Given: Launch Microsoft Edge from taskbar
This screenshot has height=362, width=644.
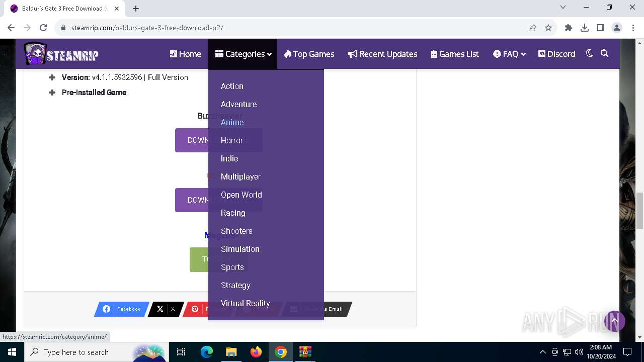Looking at the screenshot, I should tap(207, 352).
